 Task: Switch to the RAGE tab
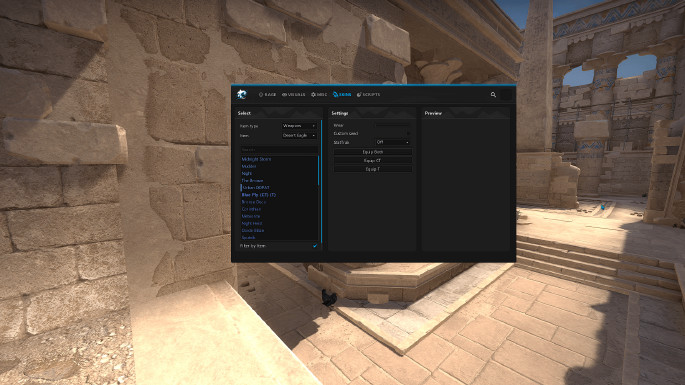pos(267,94)
